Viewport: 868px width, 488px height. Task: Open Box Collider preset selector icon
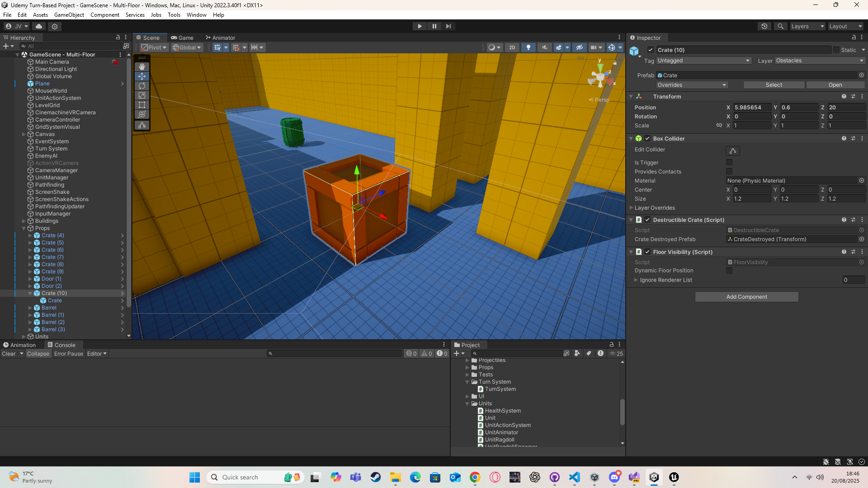[853, 138]
